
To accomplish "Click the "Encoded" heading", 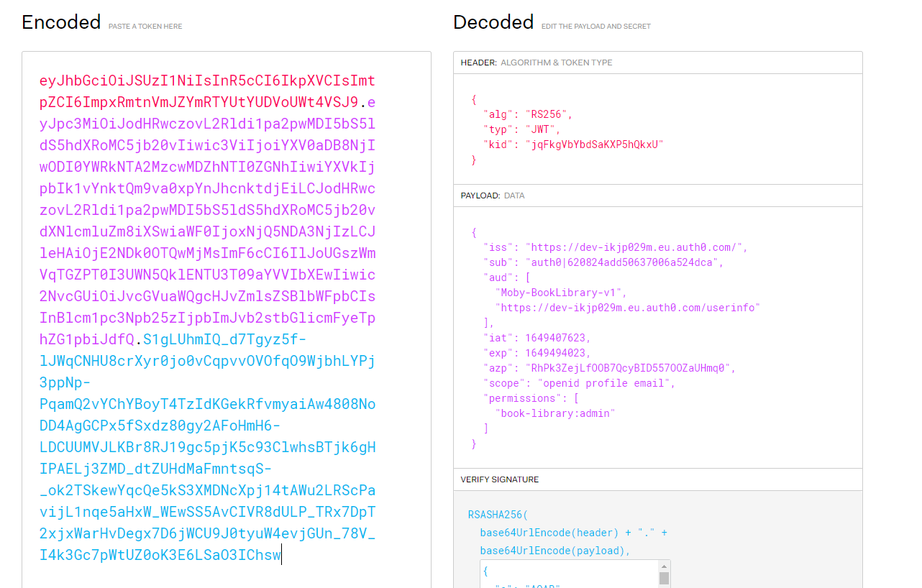I will 61,22.
